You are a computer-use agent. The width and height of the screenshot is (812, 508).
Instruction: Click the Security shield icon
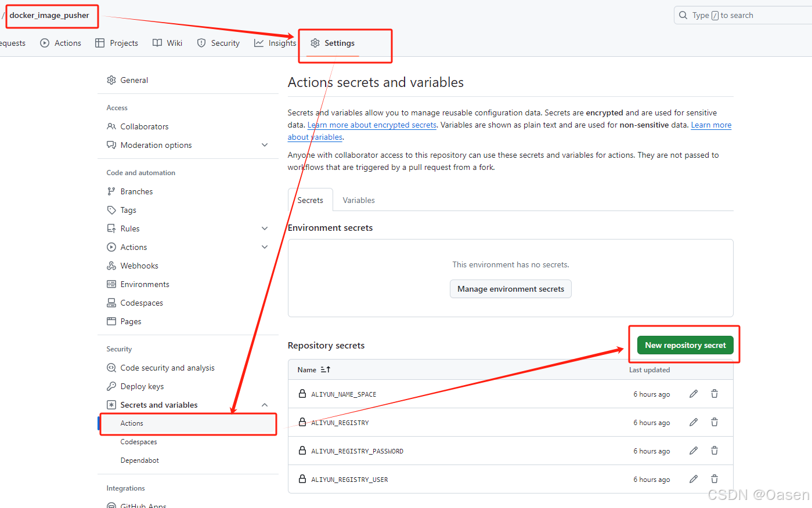coord(201,43)
